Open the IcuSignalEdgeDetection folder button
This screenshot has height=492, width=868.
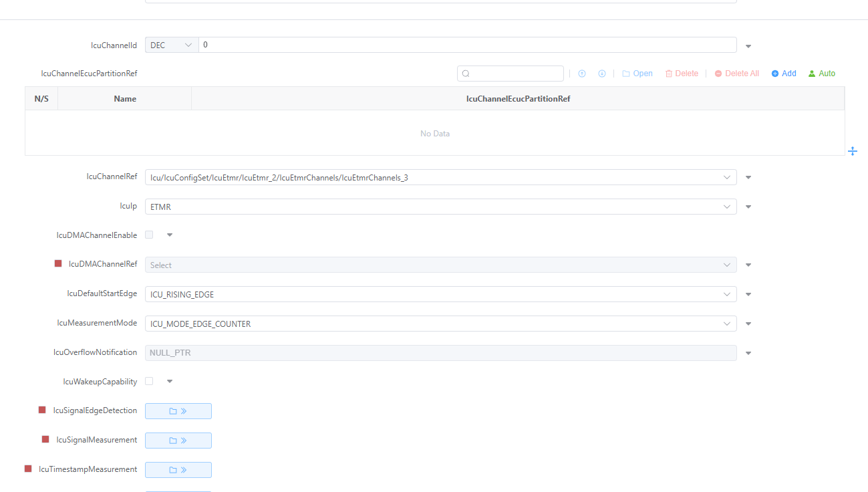pos(178,411)
